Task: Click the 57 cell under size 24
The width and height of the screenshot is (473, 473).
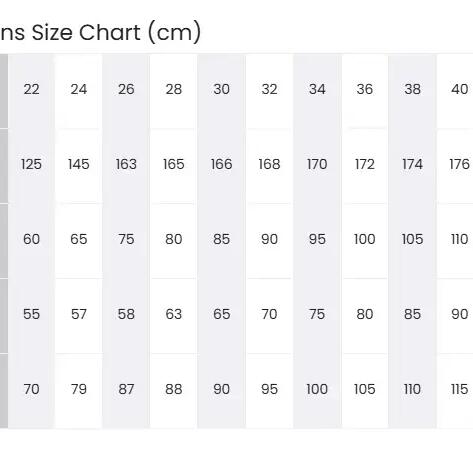Action: (x=78, y=315)
